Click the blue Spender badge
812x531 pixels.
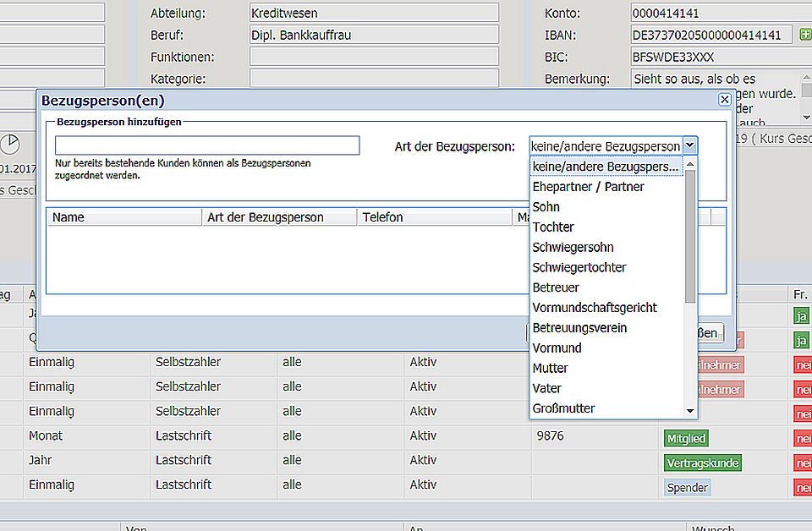point(687,488)
